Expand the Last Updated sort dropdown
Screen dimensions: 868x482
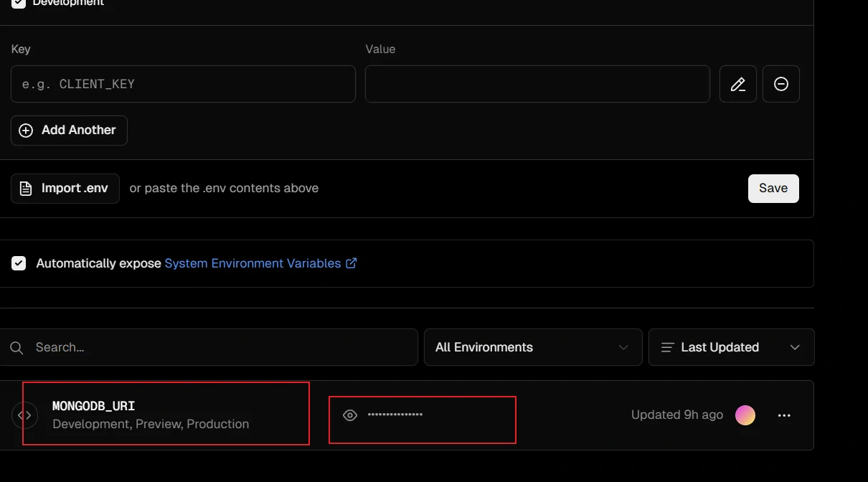[731, 347]
